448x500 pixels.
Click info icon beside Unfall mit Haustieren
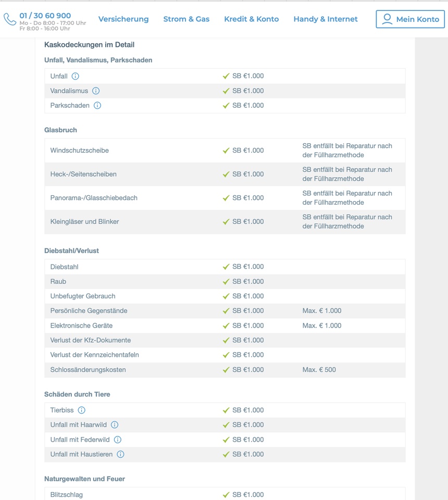click(120, 454)
